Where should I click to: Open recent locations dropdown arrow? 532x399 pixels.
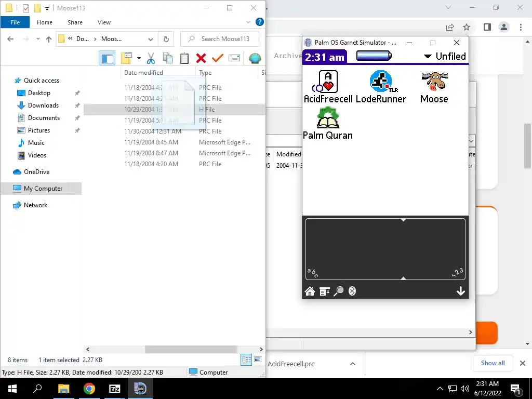pos(38,39)
